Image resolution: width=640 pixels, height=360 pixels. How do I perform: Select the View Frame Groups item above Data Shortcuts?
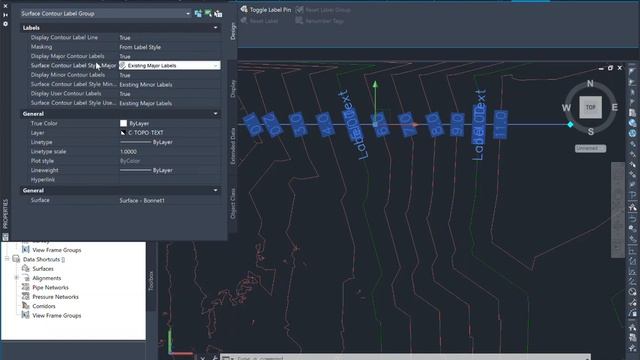57,250
